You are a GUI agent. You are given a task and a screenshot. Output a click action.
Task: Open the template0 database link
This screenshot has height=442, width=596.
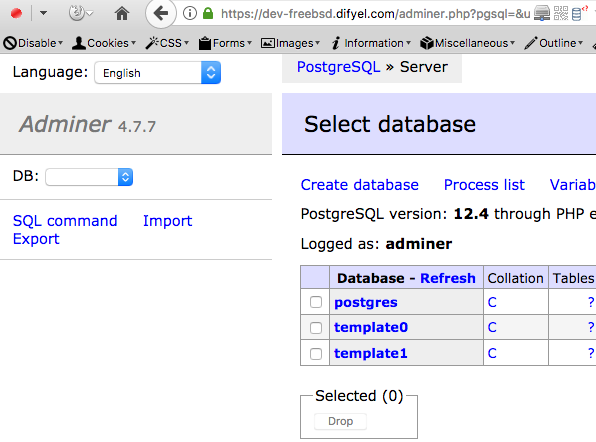click(371, 327)
